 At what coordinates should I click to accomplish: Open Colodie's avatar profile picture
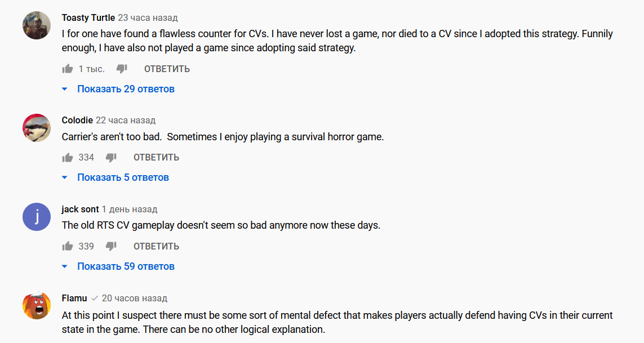pyautogui.click(x=37, y=128)
